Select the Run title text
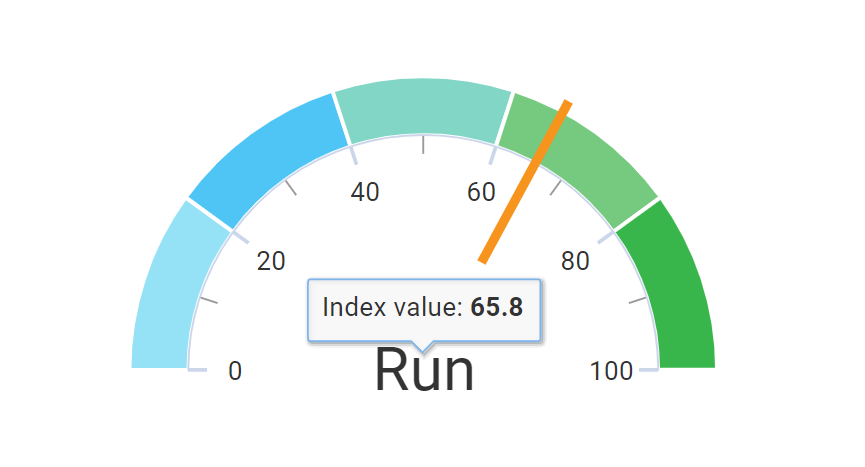 click(x=424, y=370)
